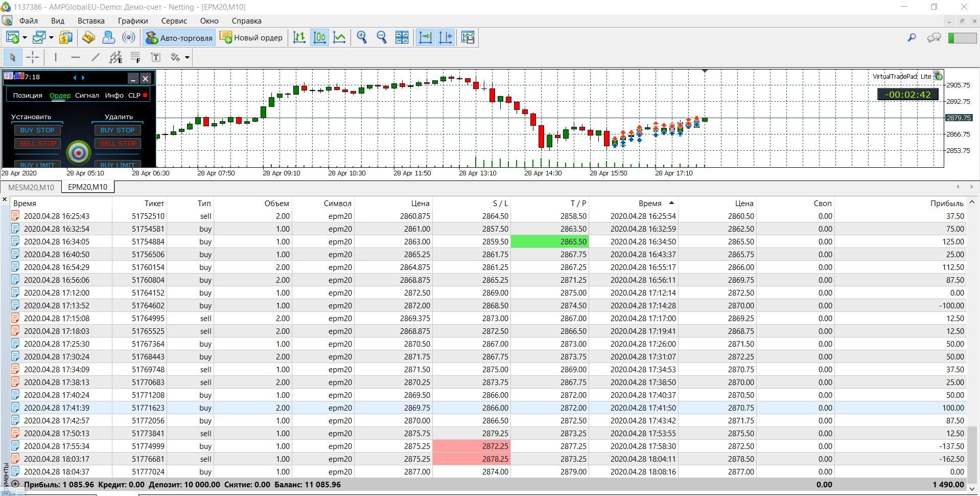
Task: Expand the profiles dropdown arrow
Action: point(51,38)
